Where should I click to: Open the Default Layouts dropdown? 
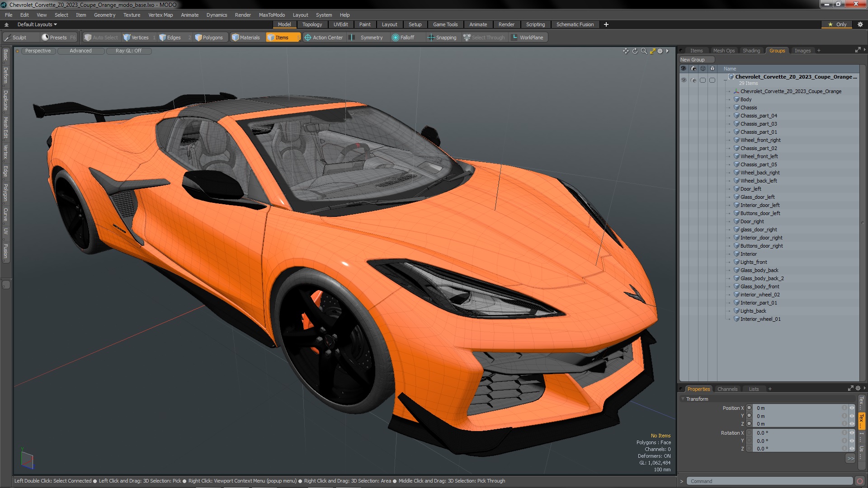tap(37, 24)
